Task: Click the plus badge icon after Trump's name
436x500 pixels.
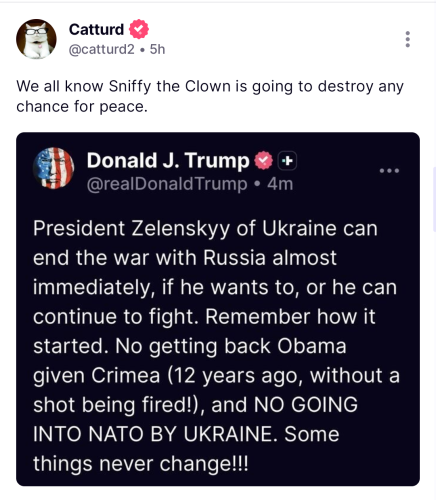Action: [287, 161]
